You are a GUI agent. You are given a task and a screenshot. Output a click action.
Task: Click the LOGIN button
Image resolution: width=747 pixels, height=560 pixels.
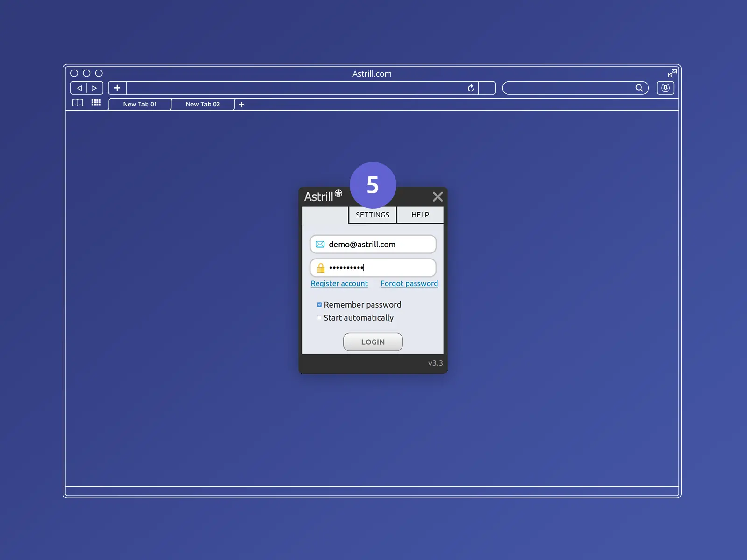pos(373,342)
